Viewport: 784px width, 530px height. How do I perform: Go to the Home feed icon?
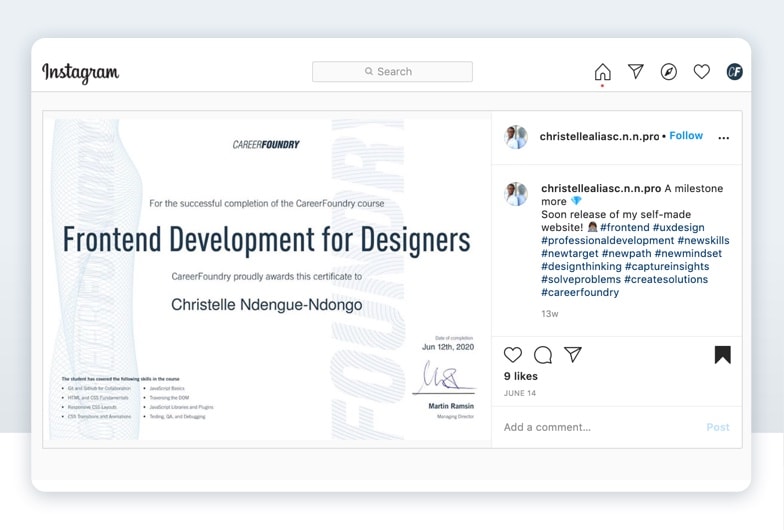[602, 72]
